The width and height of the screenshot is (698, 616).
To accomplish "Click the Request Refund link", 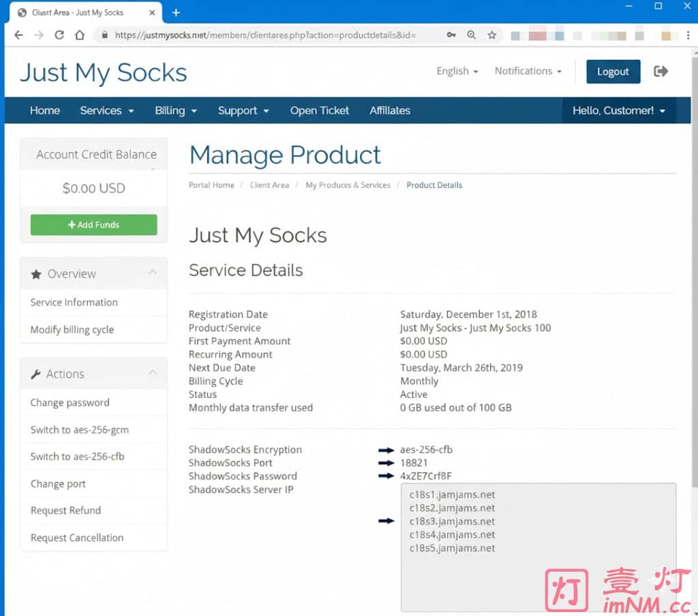I will click(x=65, y=510).
